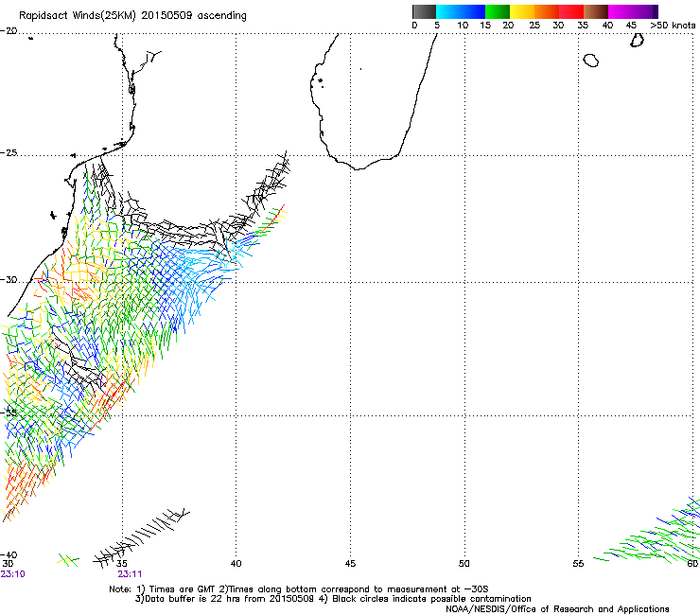The height and width of the screenshot is (615, 700).
Task: Click the magenta 40-45 knots legend swatch
Action: pyautogui.click(x=621, y=11)
